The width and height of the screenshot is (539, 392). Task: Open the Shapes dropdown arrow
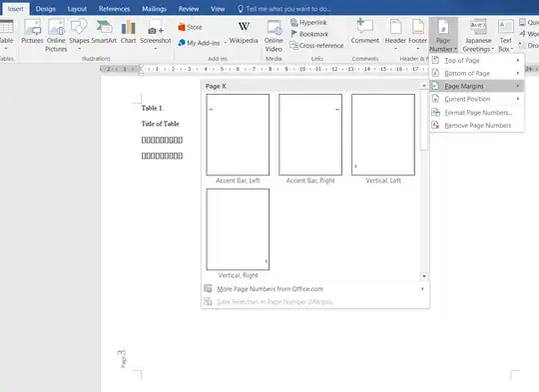pyautogui.click(x=80, y=49)
